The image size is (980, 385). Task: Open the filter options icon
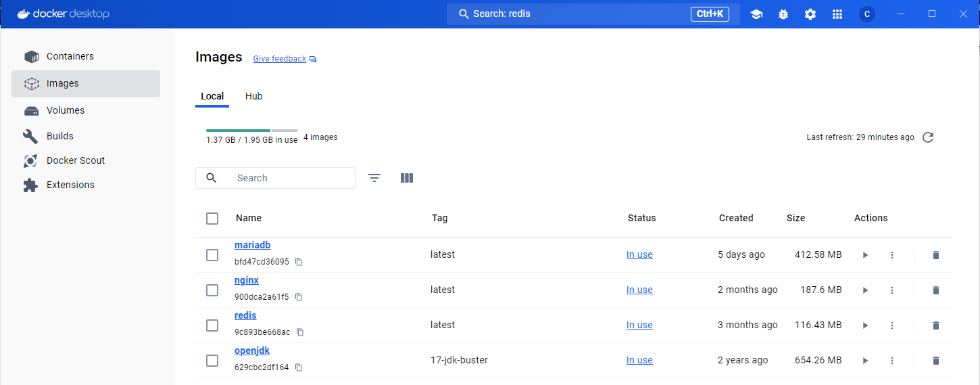tap(374, 178)
